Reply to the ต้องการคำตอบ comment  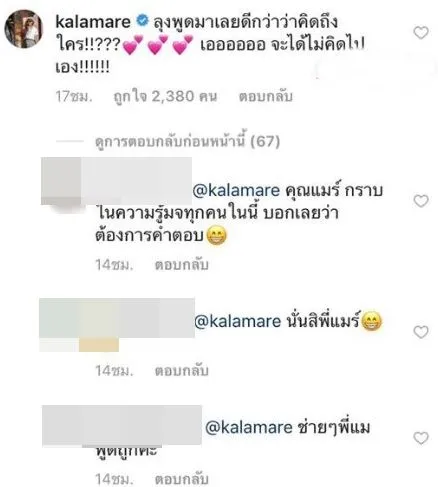[x=182, y=265]
